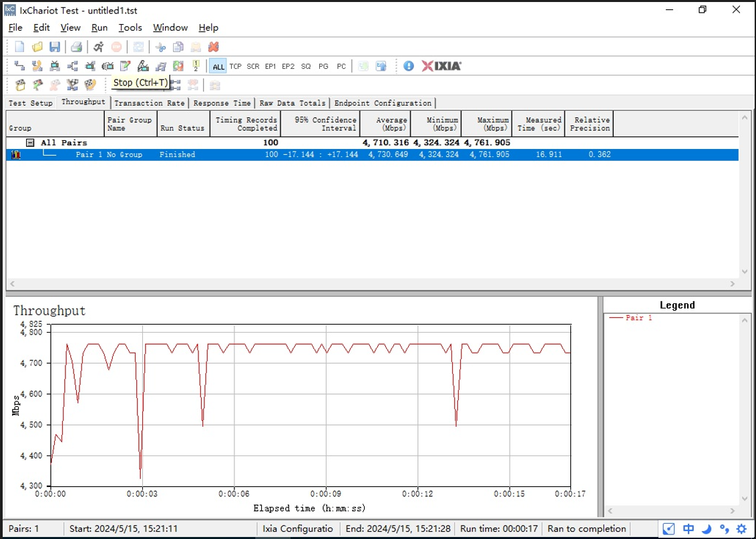Viewport: 756px width, 539px height.
Task: Click the IME skin logo icon
Action: 669,529
